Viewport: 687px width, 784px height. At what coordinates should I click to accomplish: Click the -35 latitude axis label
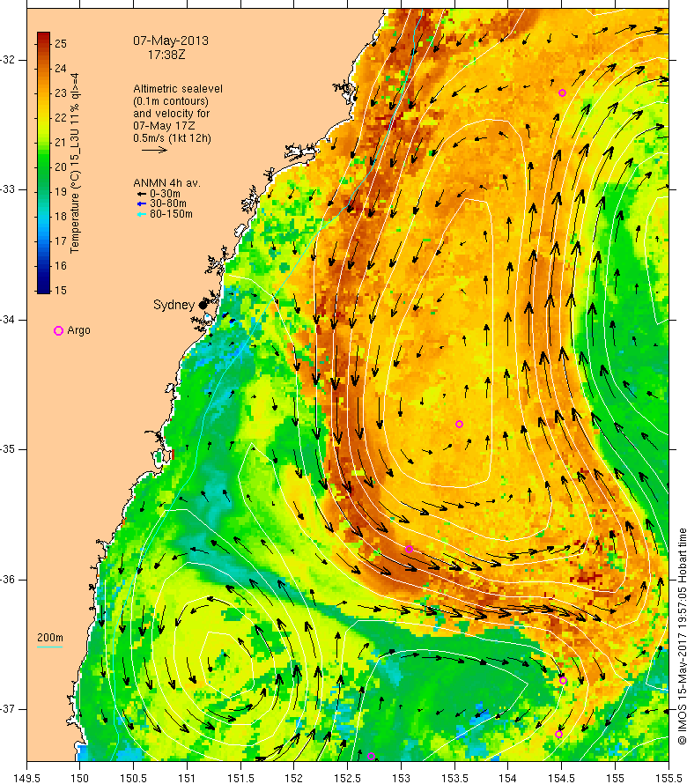pyautogui.click(x=8, y=449)
